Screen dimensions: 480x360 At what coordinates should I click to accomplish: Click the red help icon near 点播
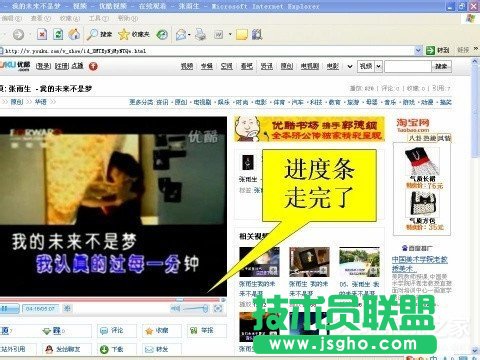tap(93, 66)
